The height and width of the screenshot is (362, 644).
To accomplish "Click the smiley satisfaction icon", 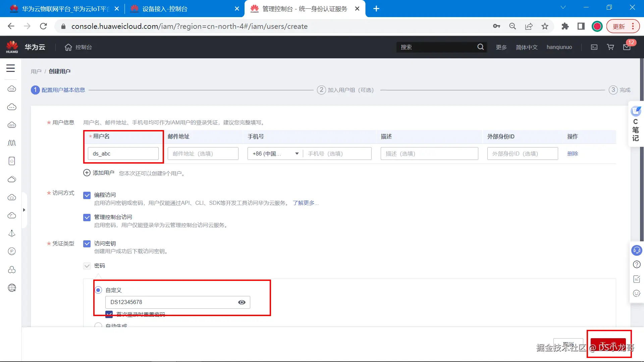I will click(x=637, y=293).
